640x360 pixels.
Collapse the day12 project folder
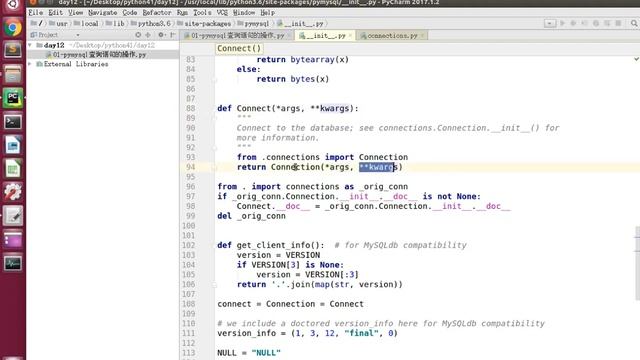point(30,45)
